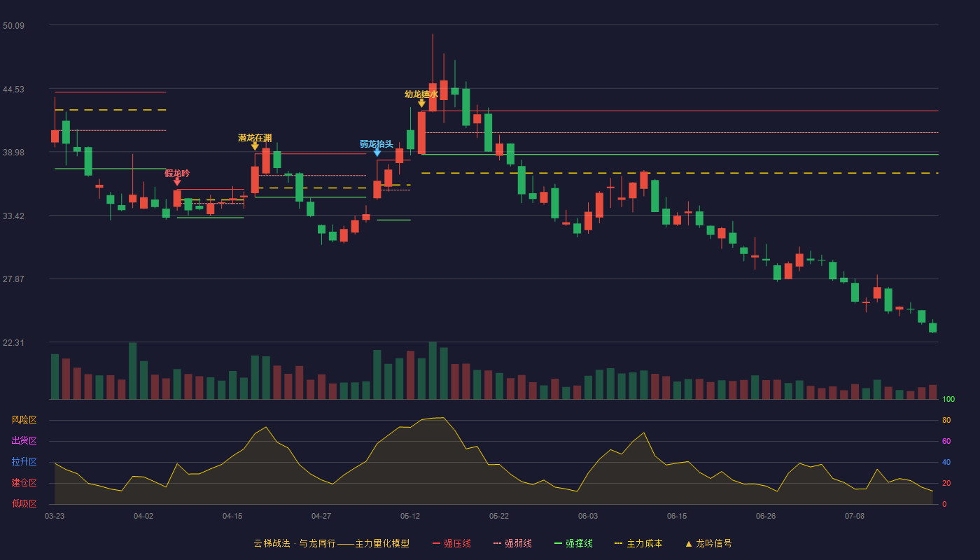This screenshot has height=560, width=980.
Task: Click the 50.09 price axis label
Action: [x=14, y=26]
